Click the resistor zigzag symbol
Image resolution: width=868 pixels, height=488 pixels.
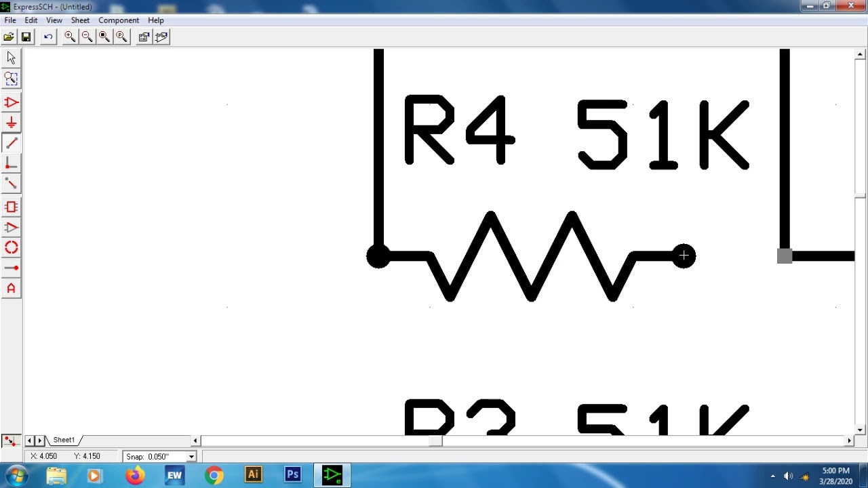coord(531,256)
